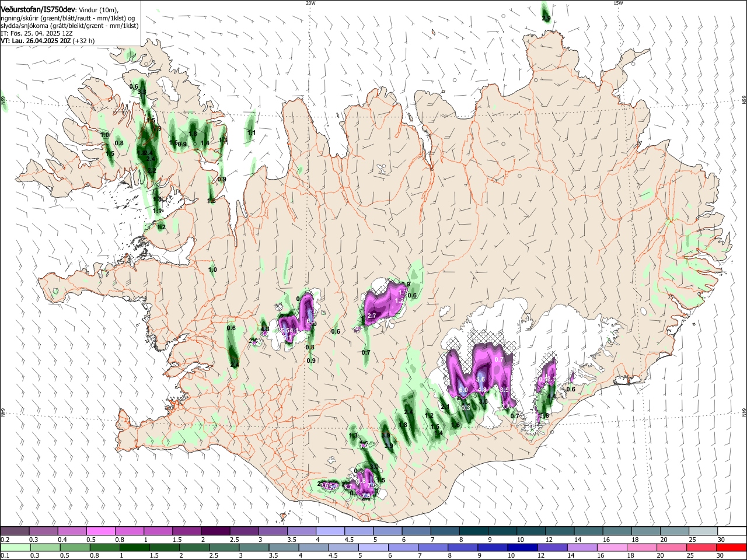Click the bright red swatch after 30 in bottom legend
747x560 pixels.
(x=732, y=548)
